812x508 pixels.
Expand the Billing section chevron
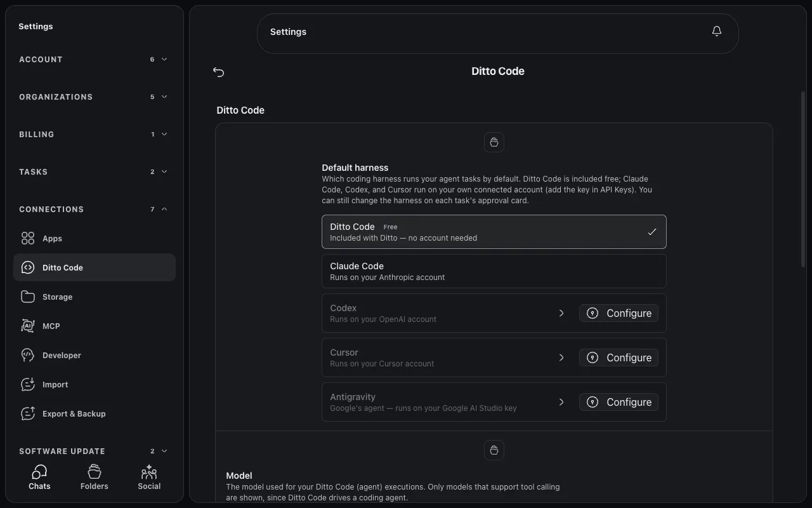tap(164, 134)
